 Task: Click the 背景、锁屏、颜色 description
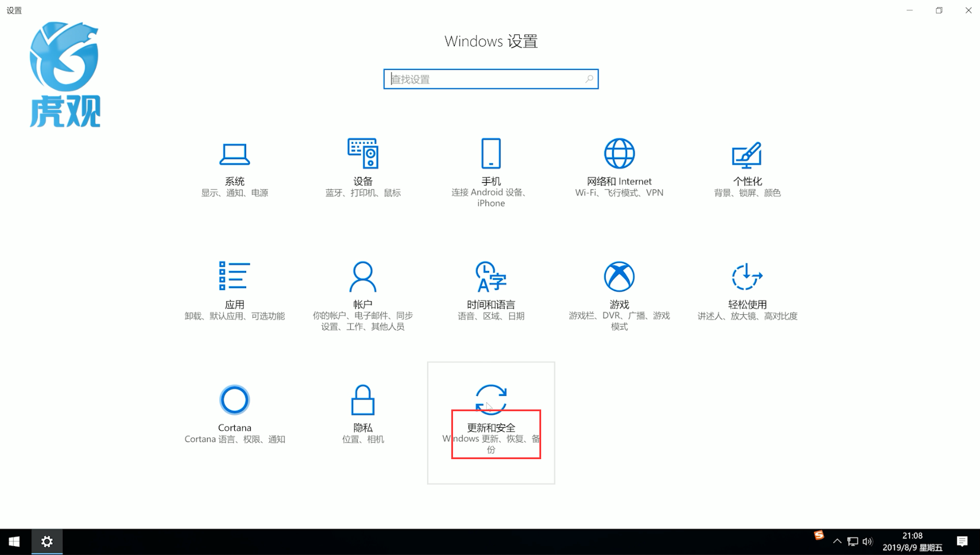747,193
